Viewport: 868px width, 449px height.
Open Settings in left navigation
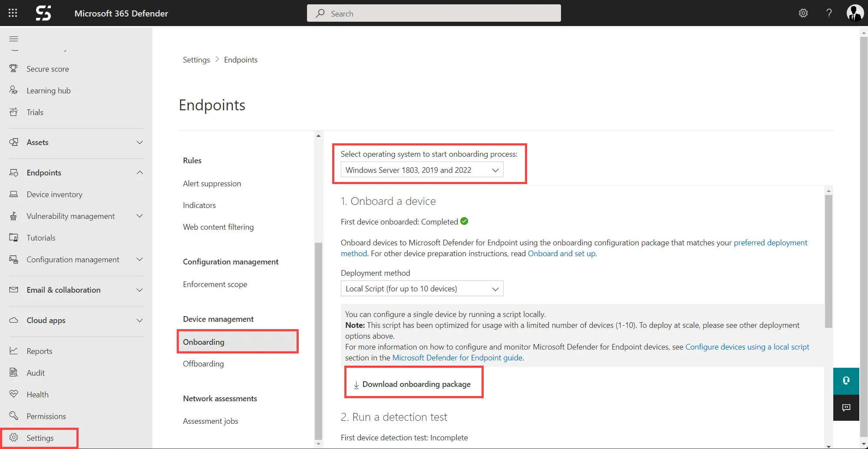tap(40, 438)
